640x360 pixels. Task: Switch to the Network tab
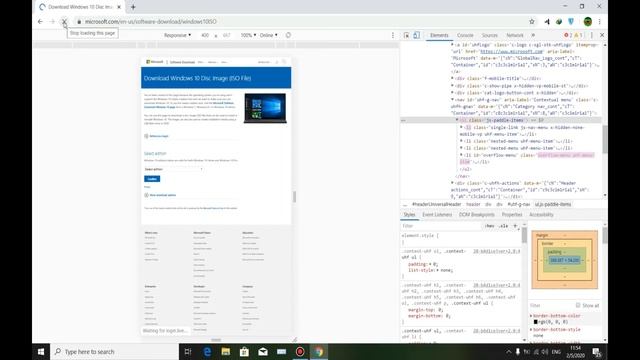515,35
